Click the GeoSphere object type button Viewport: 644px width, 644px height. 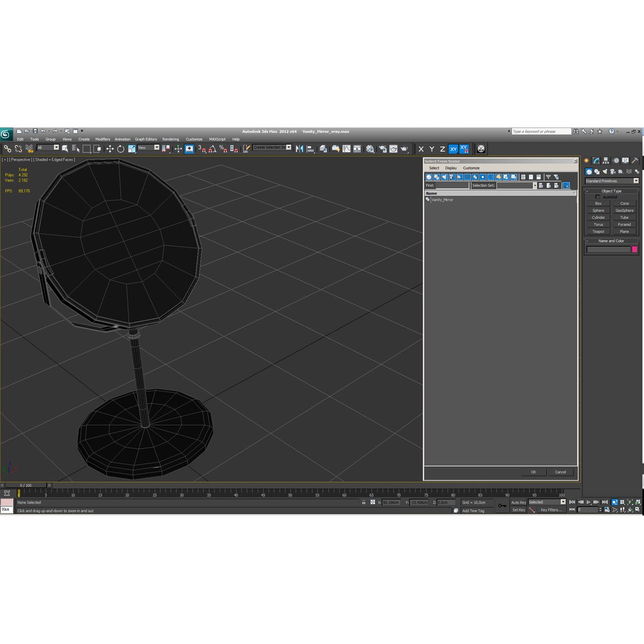624,210
